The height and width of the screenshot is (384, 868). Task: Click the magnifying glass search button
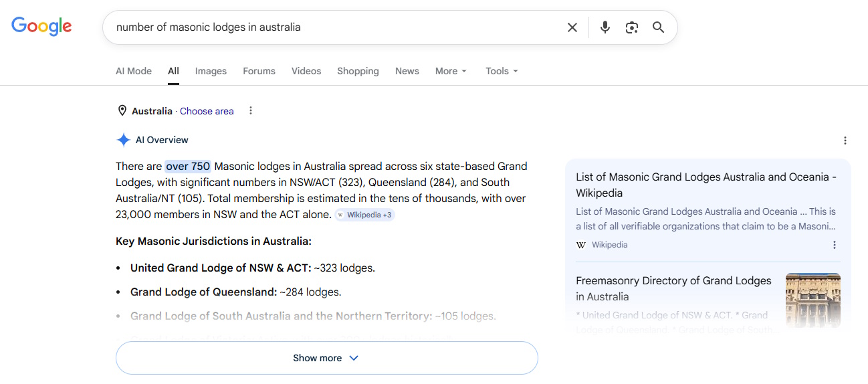click(659, 27)
